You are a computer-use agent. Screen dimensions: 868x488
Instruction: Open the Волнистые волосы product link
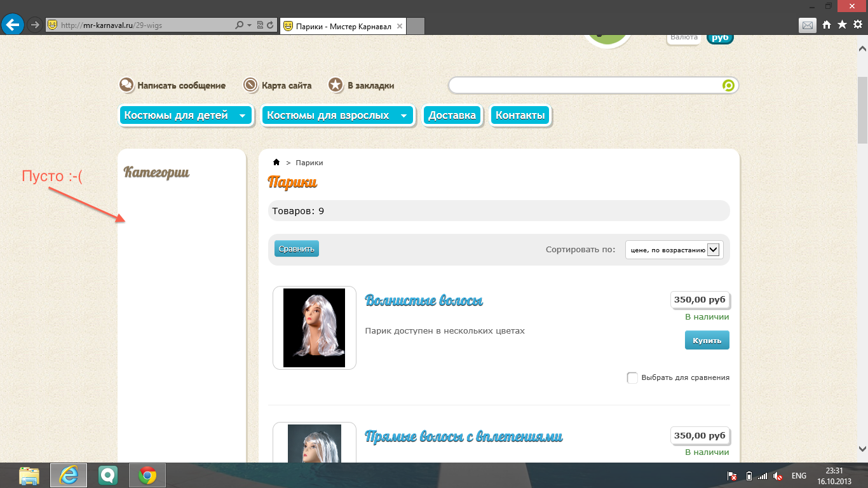coord(424,301)
